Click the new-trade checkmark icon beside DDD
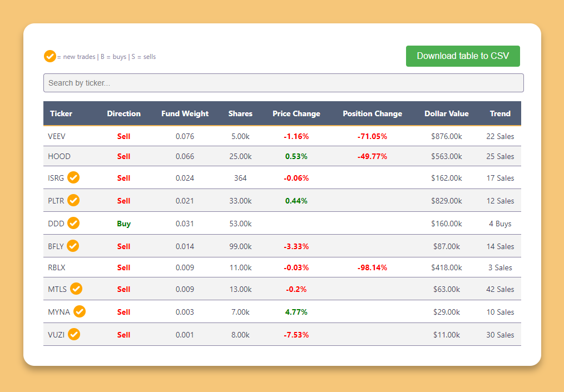The height and width of the screenshot is (392, 564). 73,223
